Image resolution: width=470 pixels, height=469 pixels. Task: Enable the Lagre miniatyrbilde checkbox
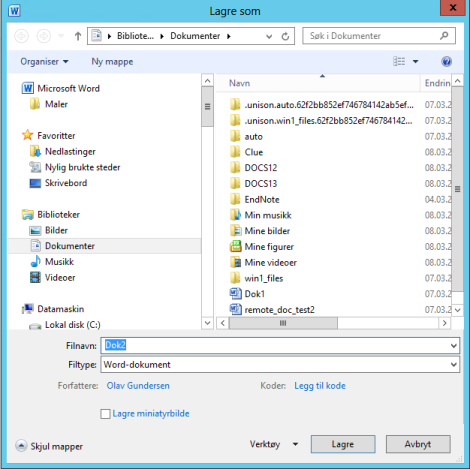tap(105, 414)
